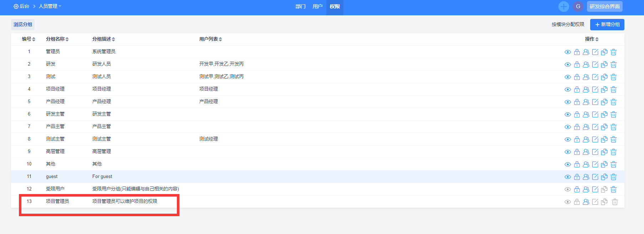Image resolution: width=644 pixels, height=234 pixels.
Task: Edit the 测试主管 group
Action: click(595, 139)
